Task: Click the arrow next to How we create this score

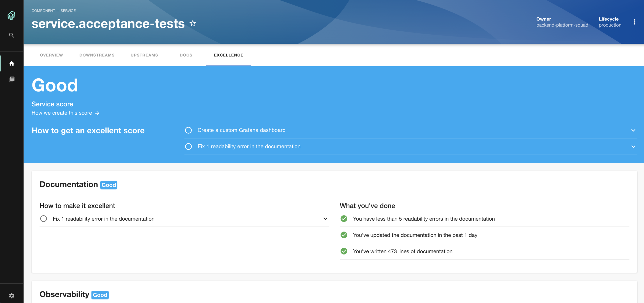Action: (97, 113)
